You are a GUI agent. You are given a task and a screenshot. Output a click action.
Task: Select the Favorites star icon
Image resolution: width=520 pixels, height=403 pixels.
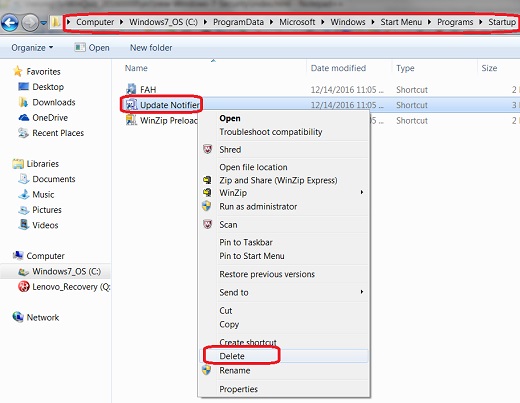click(x=18, y=71)
